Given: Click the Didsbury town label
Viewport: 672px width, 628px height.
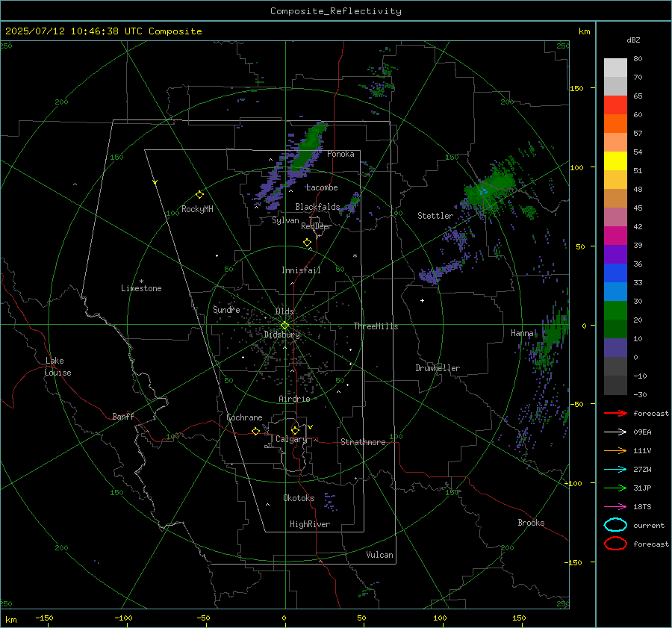Looking at the screenshot, I should pos(282,335).
